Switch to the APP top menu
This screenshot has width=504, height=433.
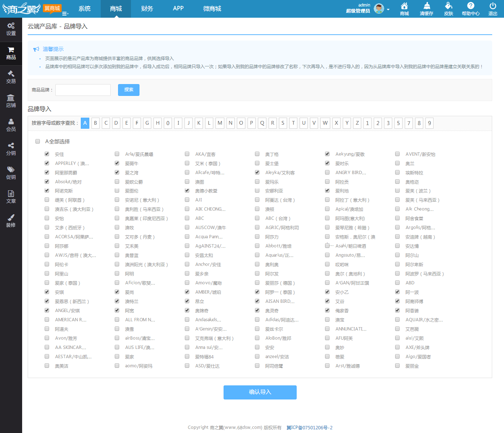[x=178, y=8]
